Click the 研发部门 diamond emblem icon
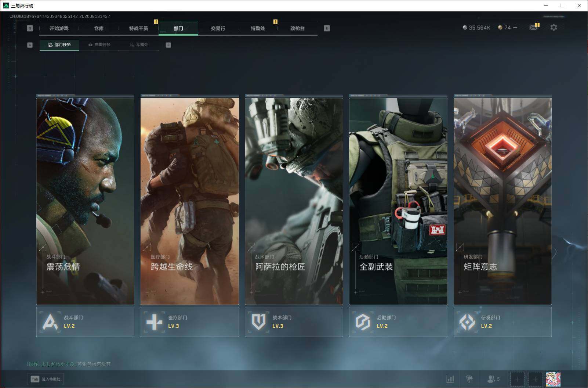Viewport: 588px width, 388px height. (467, 322)
